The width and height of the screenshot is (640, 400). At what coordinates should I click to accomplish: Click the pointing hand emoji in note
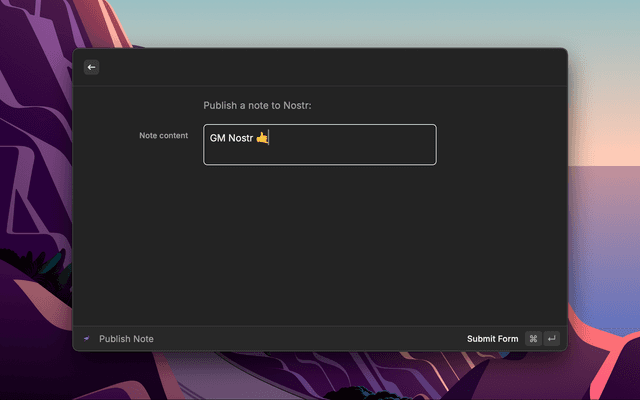pos(262,138)
